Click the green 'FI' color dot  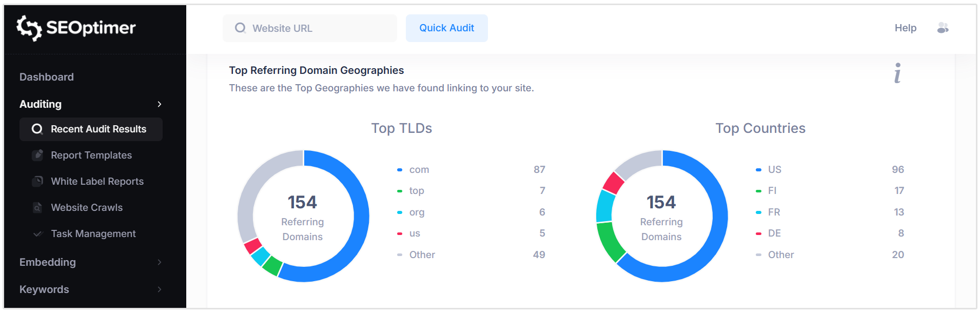pyautogui.click(x=758, y=190)
